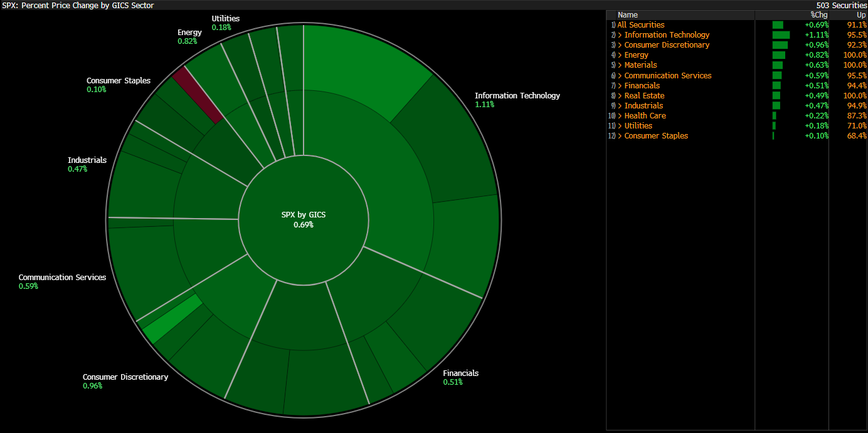Click the Information Technology label beside the chart
Screen dimensions: 868x433
tap(517, 96)
